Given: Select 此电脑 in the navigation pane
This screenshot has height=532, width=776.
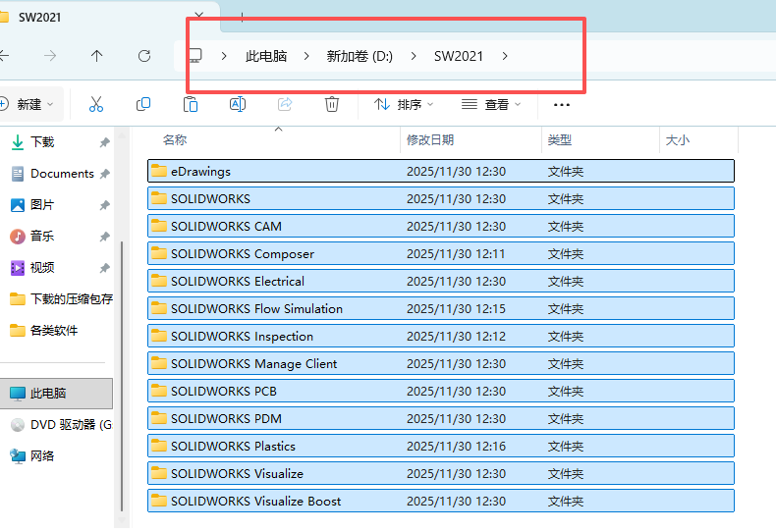Looking at the screenshot, I should [x=56, y=393].
